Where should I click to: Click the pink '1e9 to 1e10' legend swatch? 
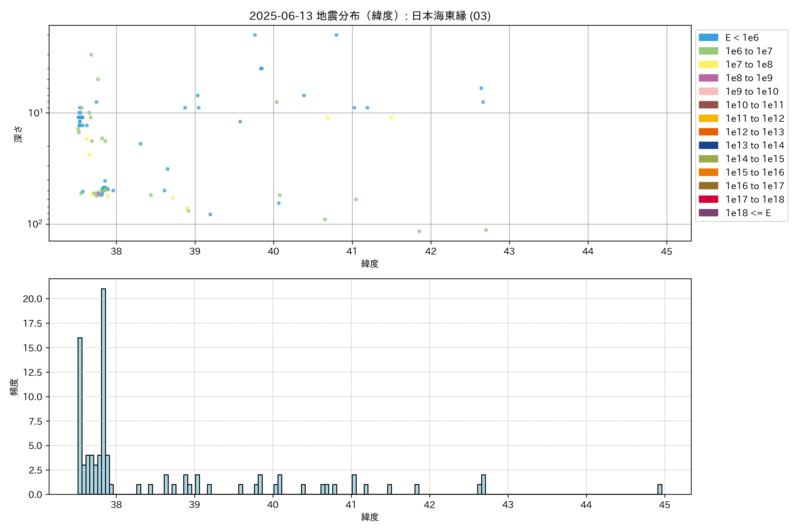pyautogui.click(x=708, y=92)
